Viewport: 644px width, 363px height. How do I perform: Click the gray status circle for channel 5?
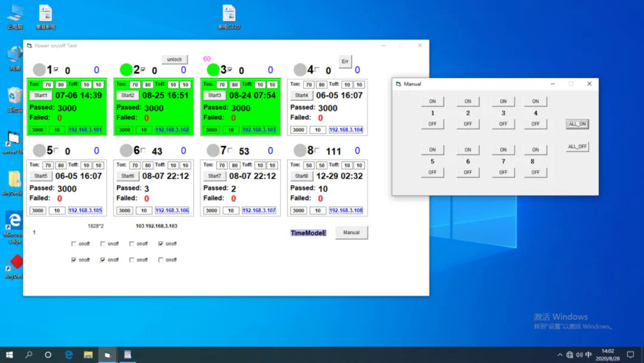click(x=39, y=150)
